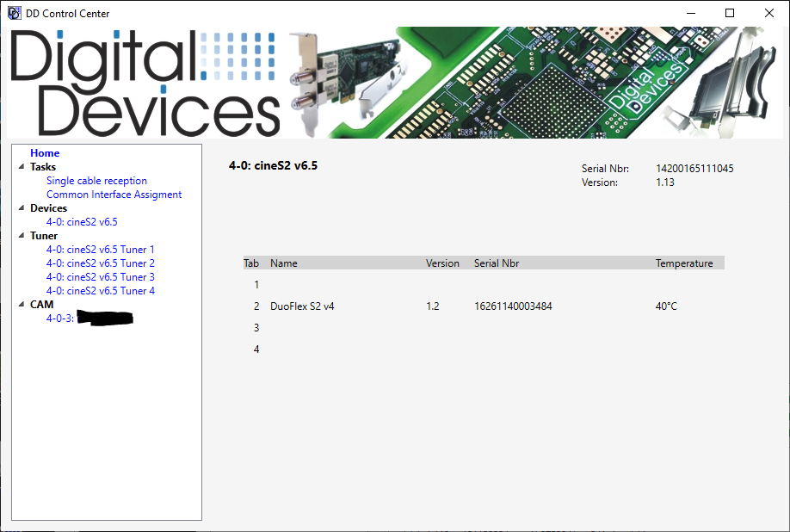Screen dimensions: 790x532
Task: Collapse the Tasks tree section
Action: [21, 167]
